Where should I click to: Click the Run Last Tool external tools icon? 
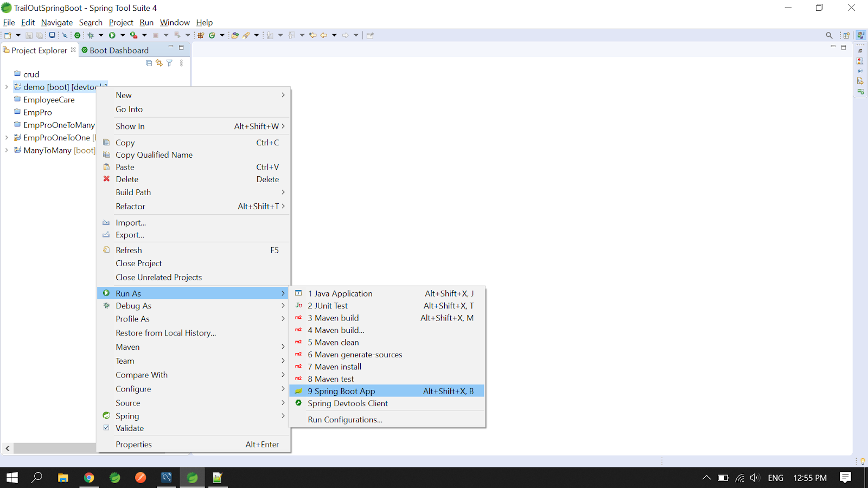[133, 35]
